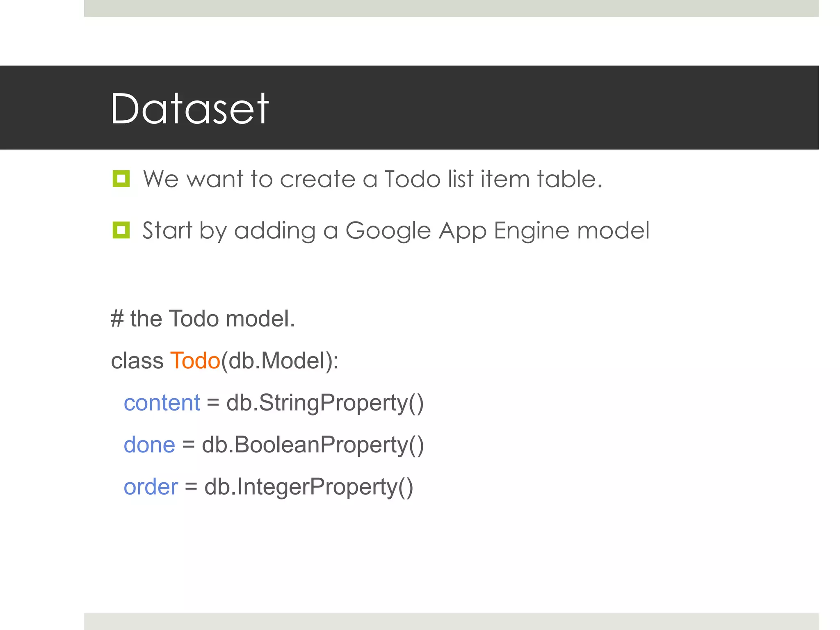Click the "class" keyword
The width and height of the screenshot is (840, 630).
pyautogui.click(x=137, y=361)
